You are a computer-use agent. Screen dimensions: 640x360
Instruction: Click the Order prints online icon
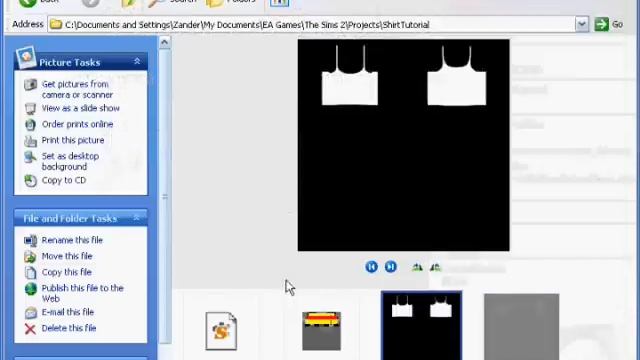[30, 124]
